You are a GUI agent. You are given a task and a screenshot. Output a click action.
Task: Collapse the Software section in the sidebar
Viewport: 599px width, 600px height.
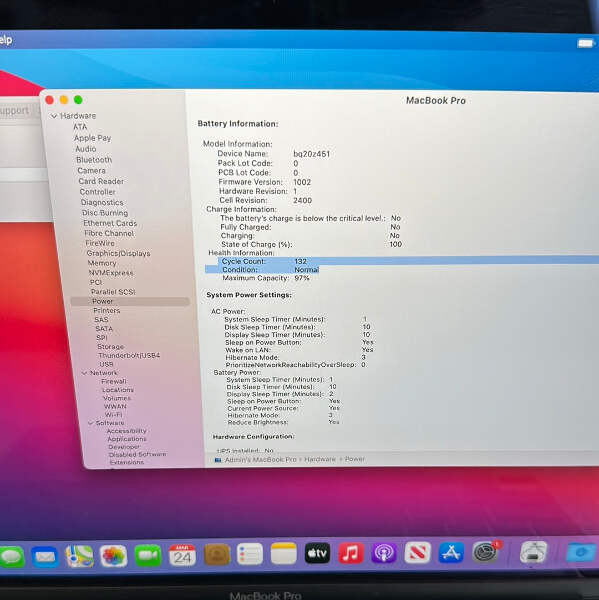coord(91,423)
